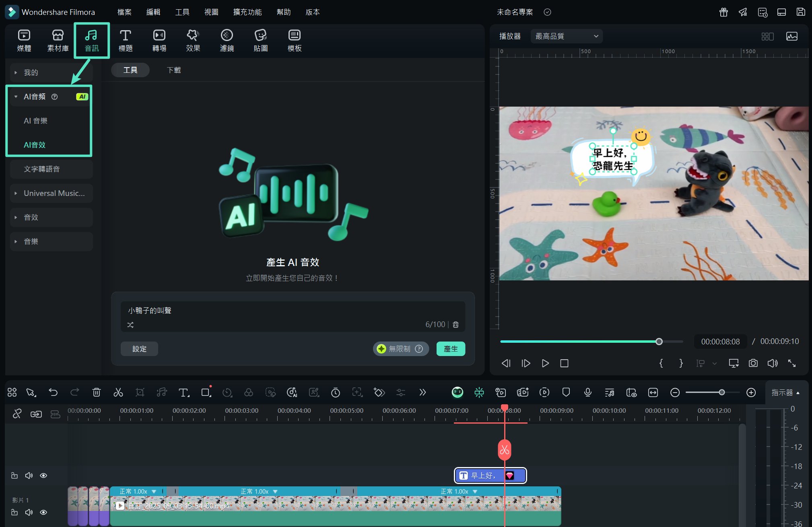Open the 最高品質 quality dropdown
Viewport: 812px width, 527px height.
(567, 36)
